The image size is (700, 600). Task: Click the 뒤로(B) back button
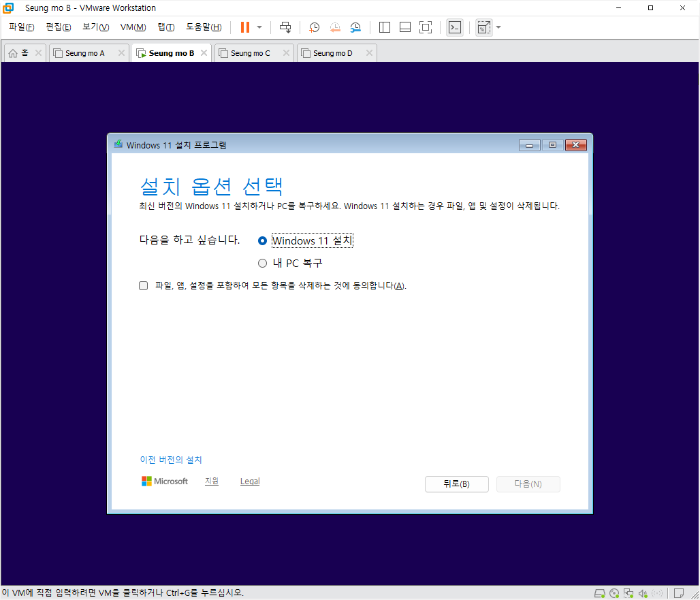pyautogui.click(x=456, y=484)
